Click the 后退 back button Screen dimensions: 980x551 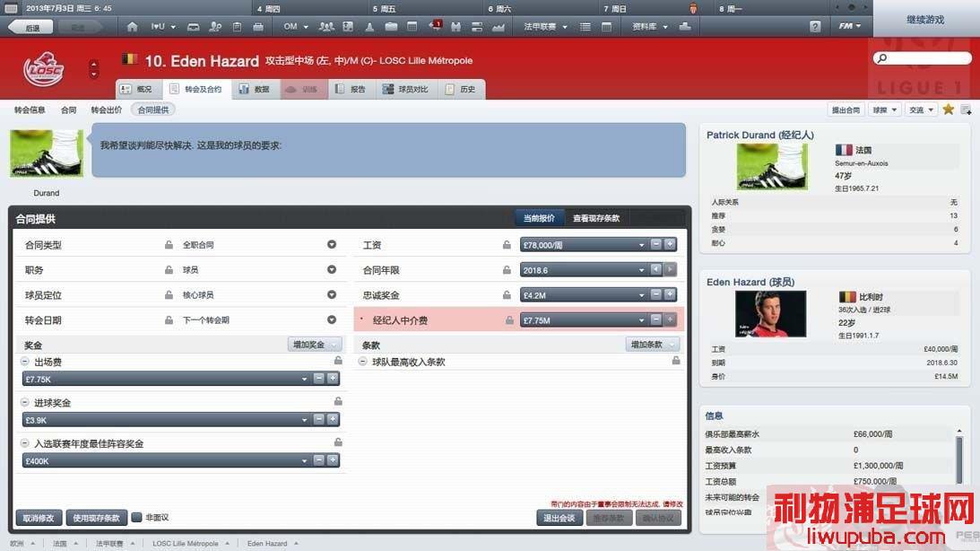click(30, 27)
